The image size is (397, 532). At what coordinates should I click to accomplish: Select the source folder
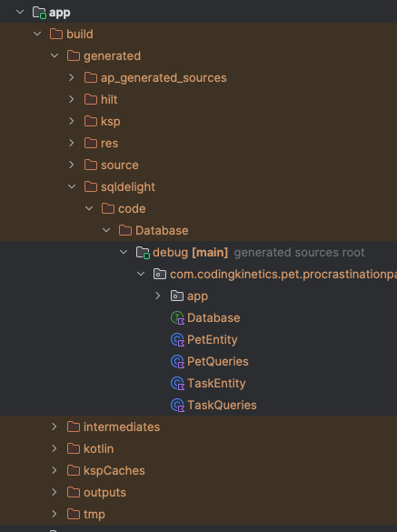point(120,166)
